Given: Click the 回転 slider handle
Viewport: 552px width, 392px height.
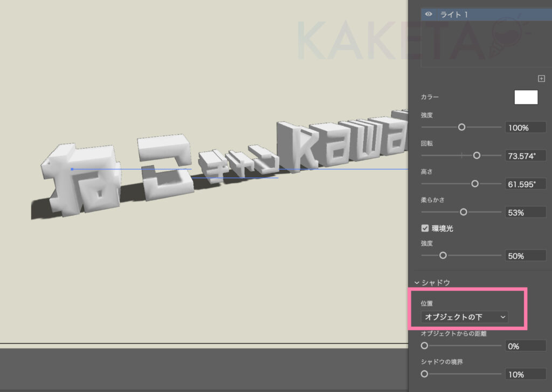Looking at the screenshot, I should [477, 156].
